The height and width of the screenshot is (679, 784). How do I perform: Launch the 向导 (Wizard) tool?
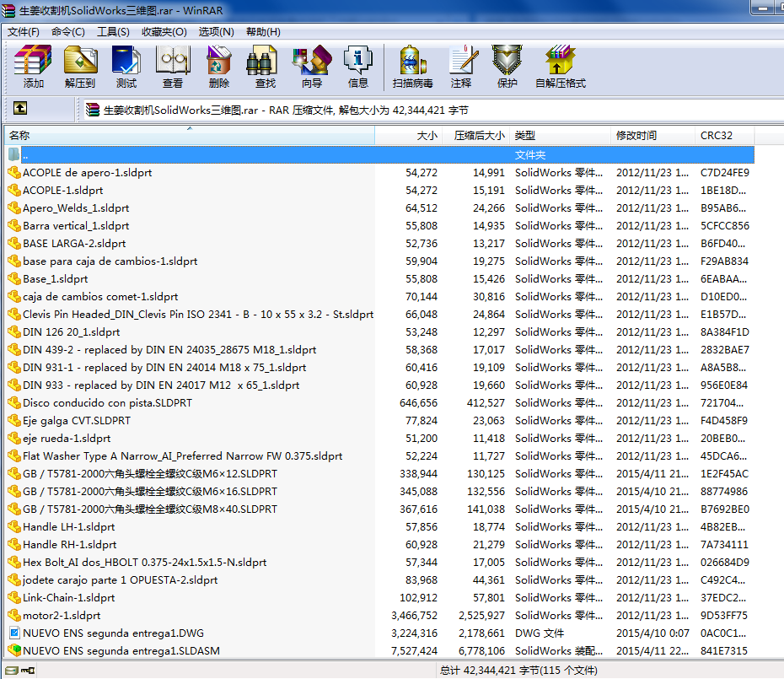click(x=312, y=67)
